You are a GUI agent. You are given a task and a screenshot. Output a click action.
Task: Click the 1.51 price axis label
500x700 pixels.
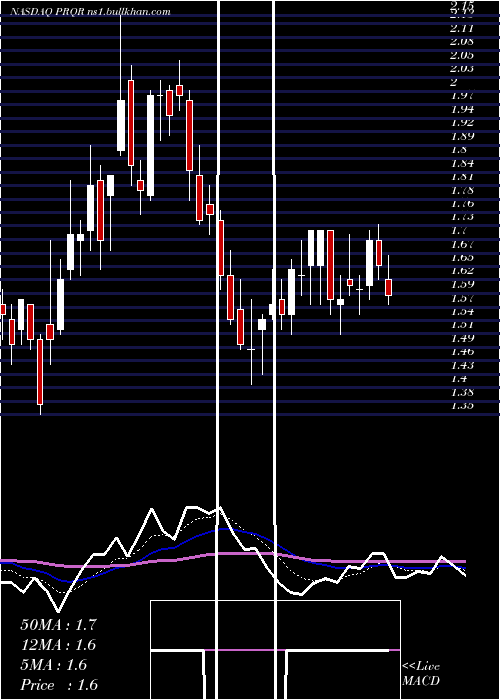point(462,325)
